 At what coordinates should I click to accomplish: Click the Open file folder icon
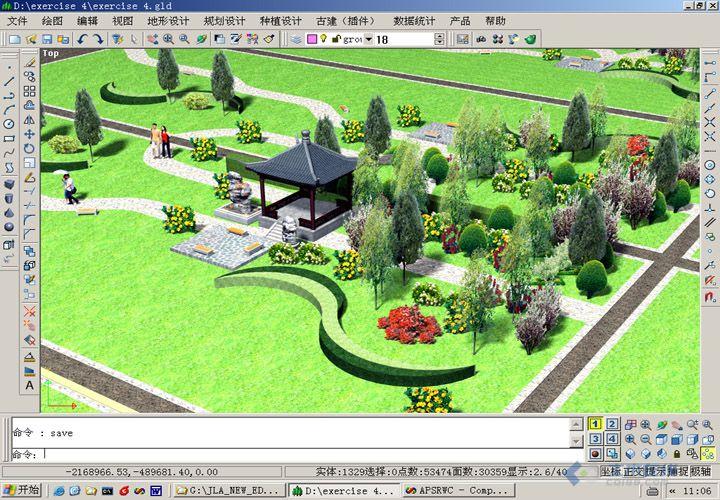(31, 39)
